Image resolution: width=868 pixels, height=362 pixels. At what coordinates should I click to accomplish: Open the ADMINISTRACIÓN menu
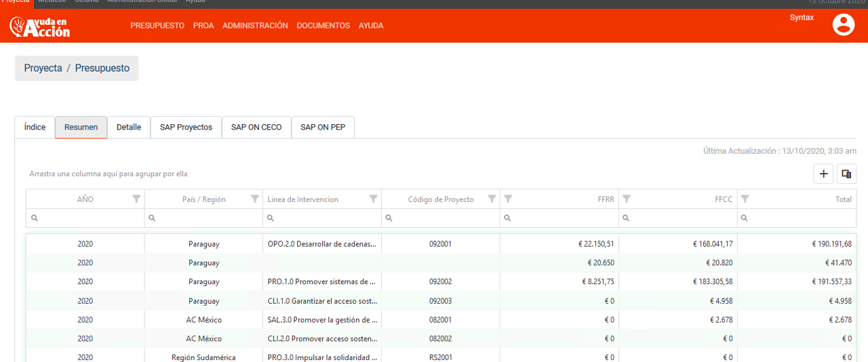255,26
